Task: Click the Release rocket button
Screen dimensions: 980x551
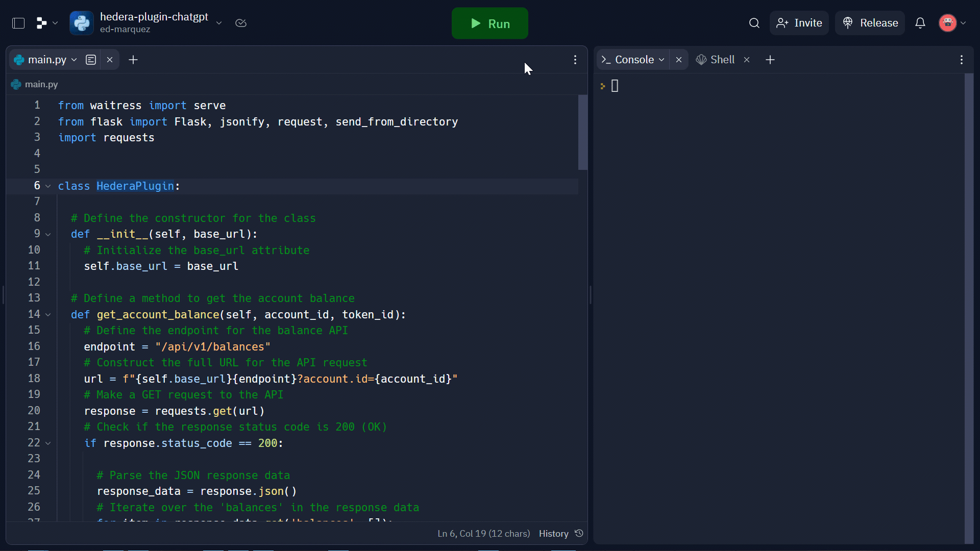Action: (x=870, y=23)
